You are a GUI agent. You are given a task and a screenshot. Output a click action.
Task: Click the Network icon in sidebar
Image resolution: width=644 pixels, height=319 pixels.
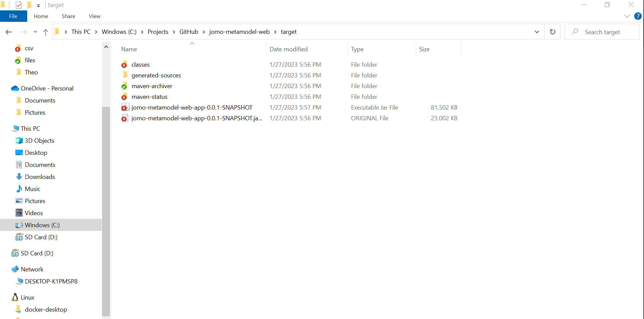click(15, 269)
